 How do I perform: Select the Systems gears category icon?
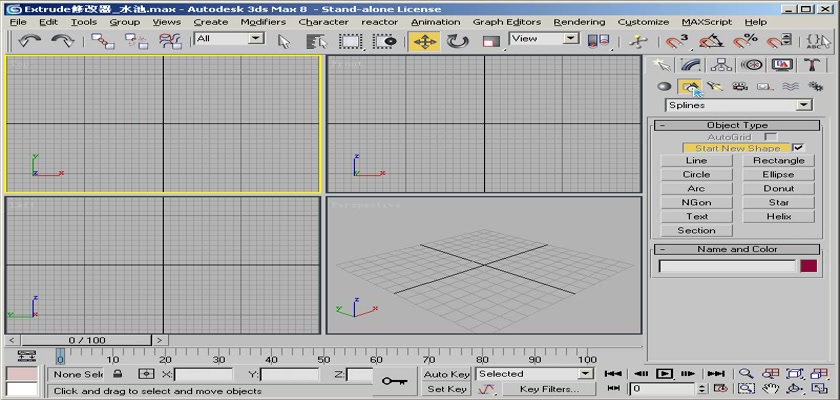click(x=815, y=86)
